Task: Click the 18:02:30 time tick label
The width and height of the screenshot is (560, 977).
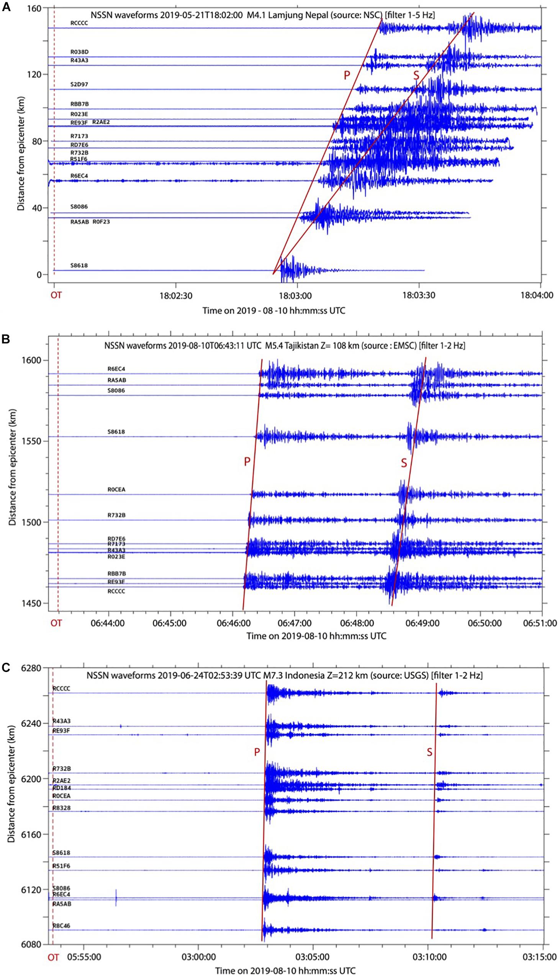Action: 176,295
